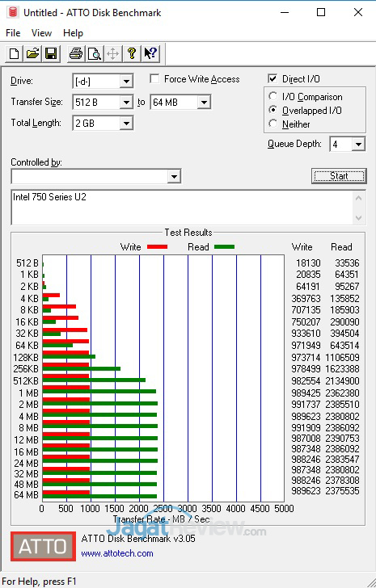
Task: Print the results printer icon
Action: tap(76, 53)
